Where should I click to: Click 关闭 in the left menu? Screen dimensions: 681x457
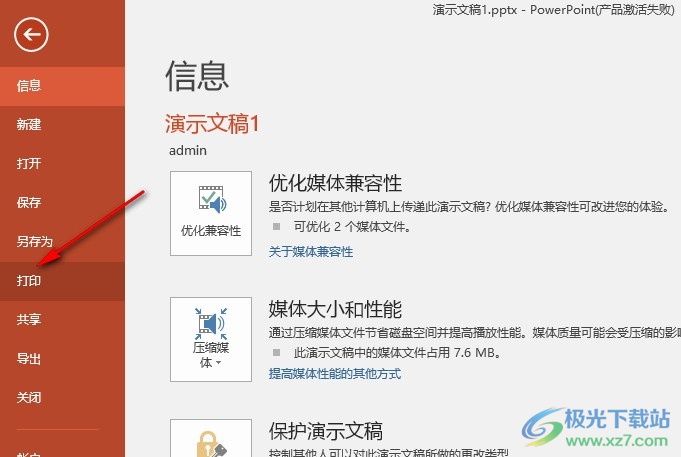coord(62,397)
